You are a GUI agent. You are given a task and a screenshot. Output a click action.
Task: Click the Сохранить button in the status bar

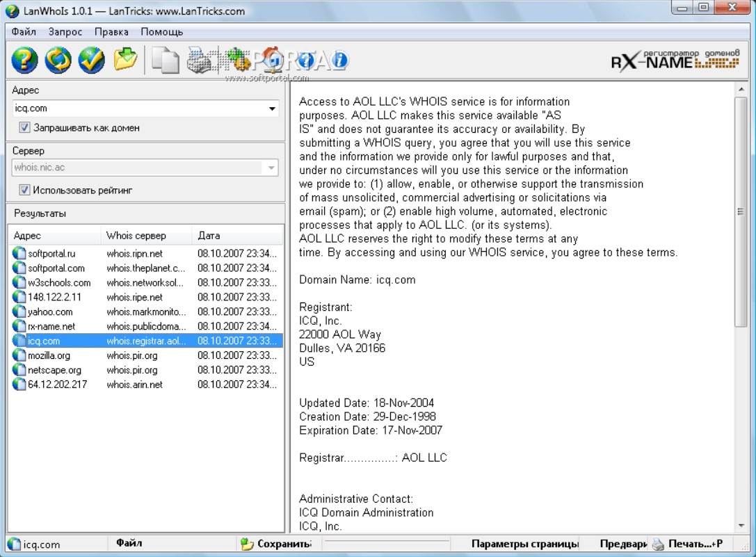pos(276,544)
